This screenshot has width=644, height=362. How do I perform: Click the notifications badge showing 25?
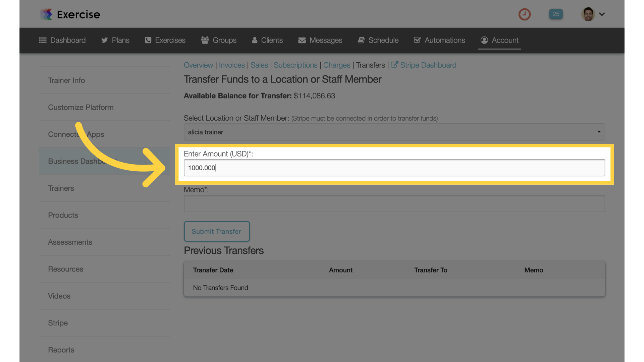click(556, 14)
